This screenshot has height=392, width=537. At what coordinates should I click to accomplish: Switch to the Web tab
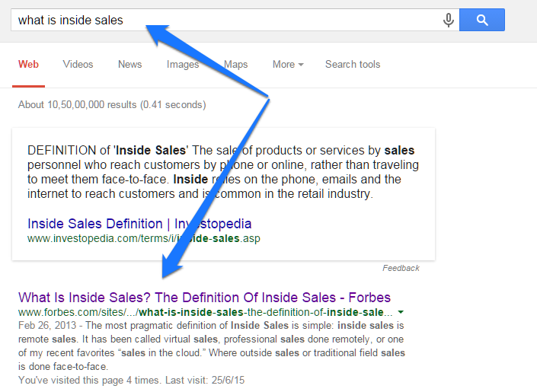(28, 65)
